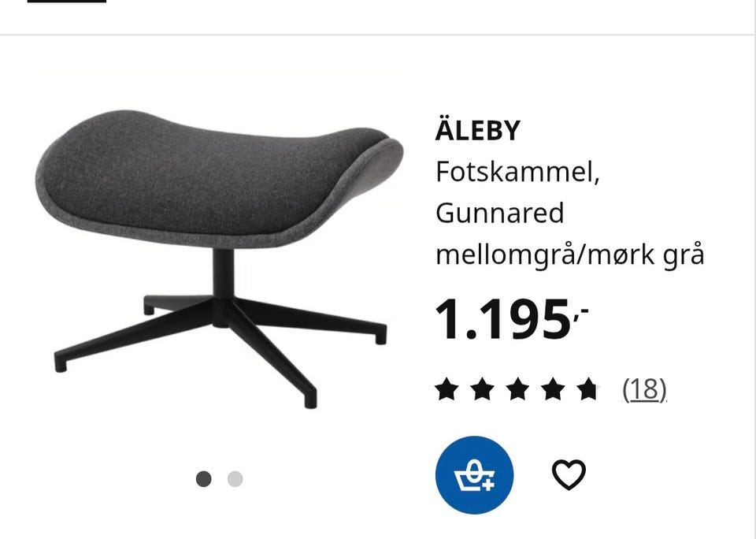756x539 pixels.
Task: Select the partially filled fifth star
Action: 589,389
